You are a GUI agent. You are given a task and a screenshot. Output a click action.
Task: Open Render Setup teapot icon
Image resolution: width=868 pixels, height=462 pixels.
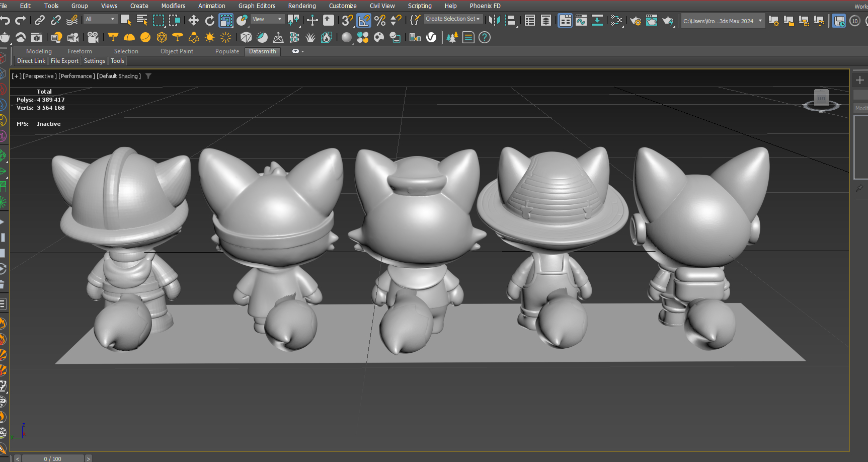(636, 20)
